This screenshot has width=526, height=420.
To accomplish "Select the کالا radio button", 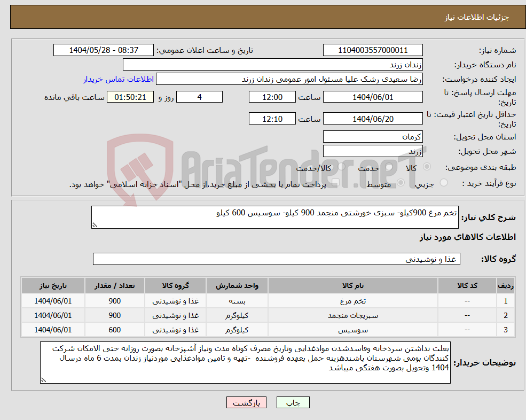I will pyautogui.click(x=426, y=166).
